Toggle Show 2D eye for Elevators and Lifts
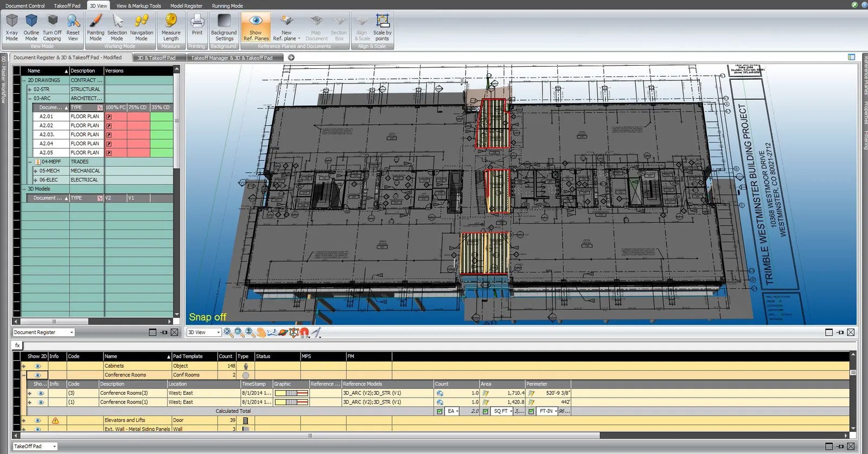 37,420
